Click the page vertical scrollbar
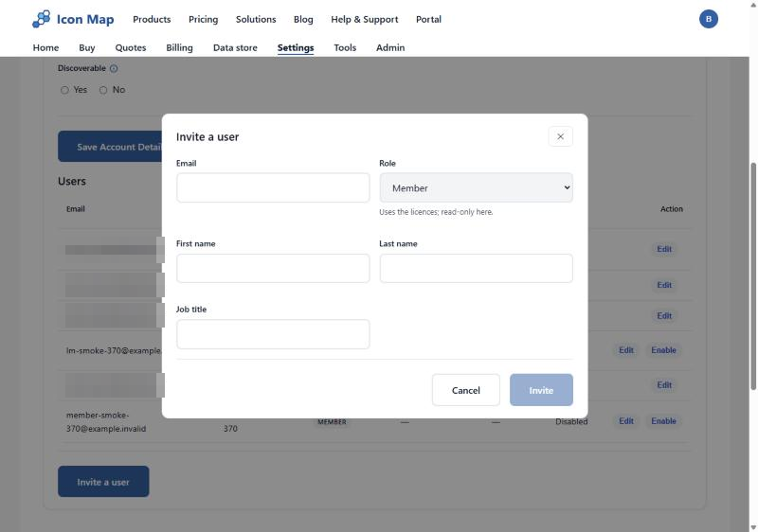This screenshot has width=758, height=532. (753, 276)
